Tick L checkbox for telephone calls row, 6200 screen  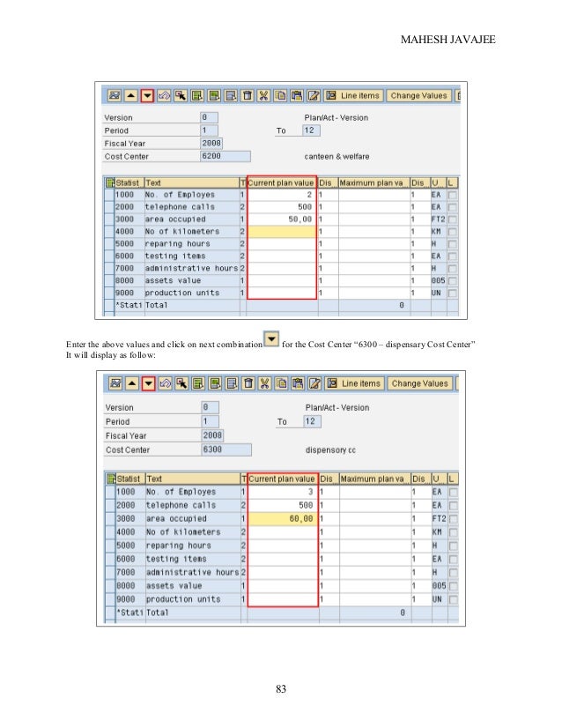click(453, 207)
